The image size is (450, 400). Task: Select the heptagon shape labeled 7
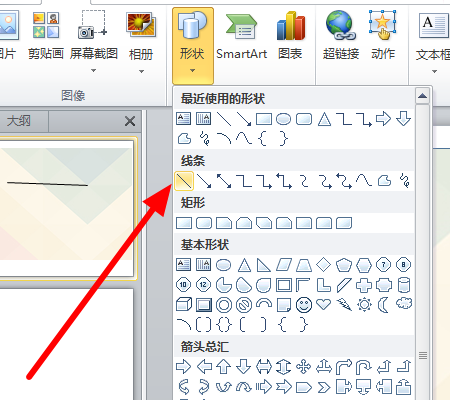383,265
